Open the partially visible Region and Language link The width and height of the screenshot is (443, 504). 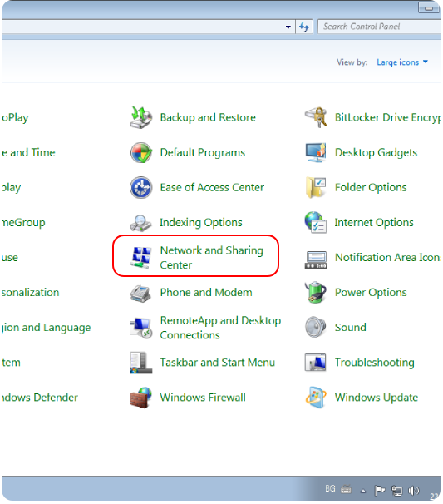46,328
